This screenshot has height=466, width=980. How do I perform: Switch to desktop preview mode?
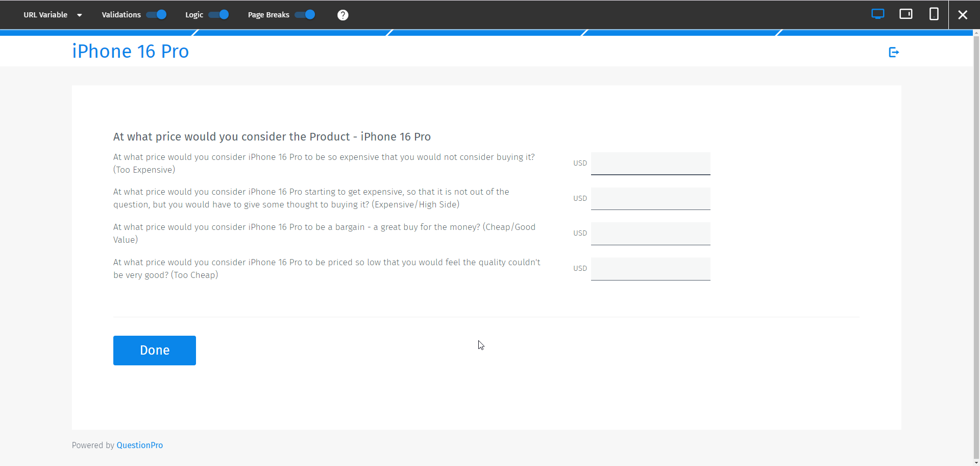(878, 14)
